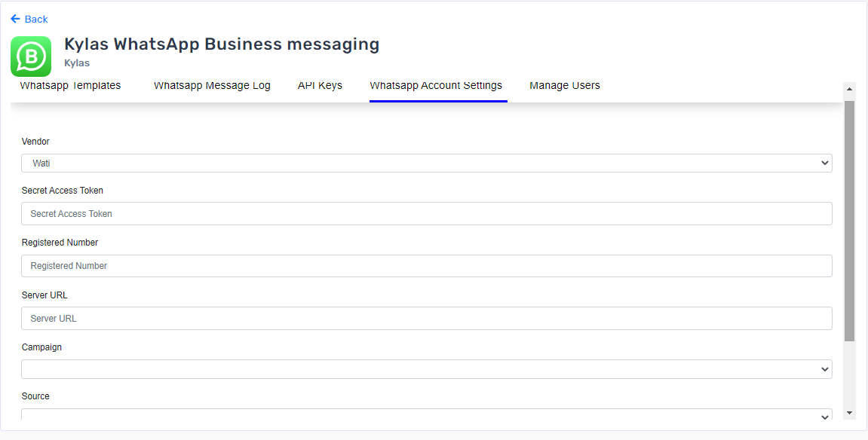
Task: Click the Secret Access Token label
Action: tap(63, 190)
